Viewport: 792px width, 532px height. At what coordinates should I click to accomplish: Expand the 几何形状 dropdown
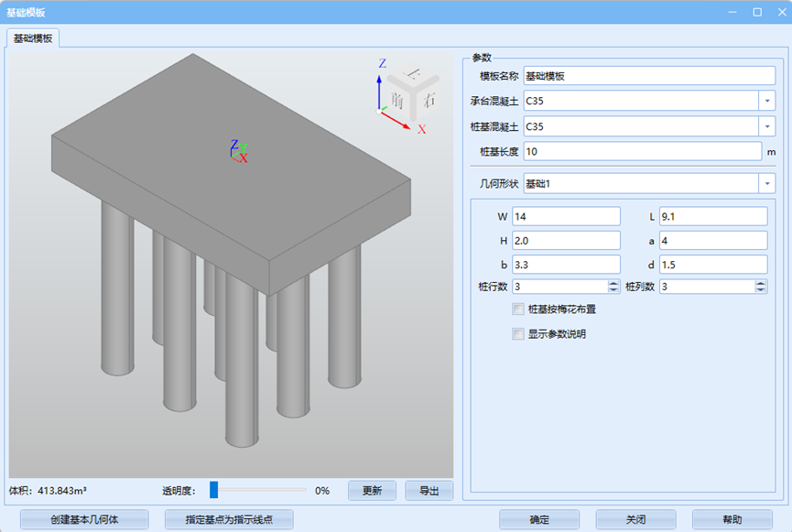(765, 184)
